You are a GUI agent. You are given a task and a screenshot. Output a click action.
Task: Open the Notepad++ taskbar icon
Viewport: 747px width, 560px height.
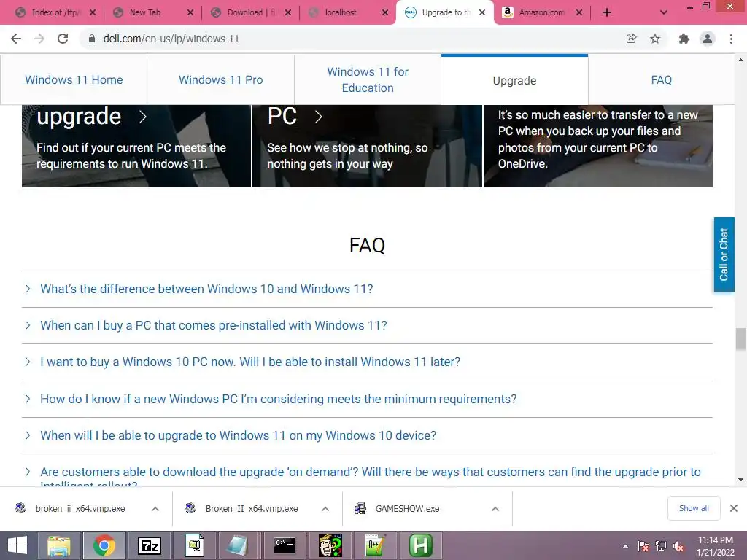375,545
